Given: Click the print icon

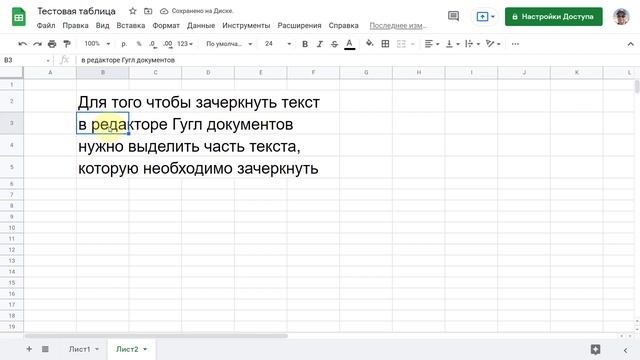Looking at the screenshot, I should (52, 44).
